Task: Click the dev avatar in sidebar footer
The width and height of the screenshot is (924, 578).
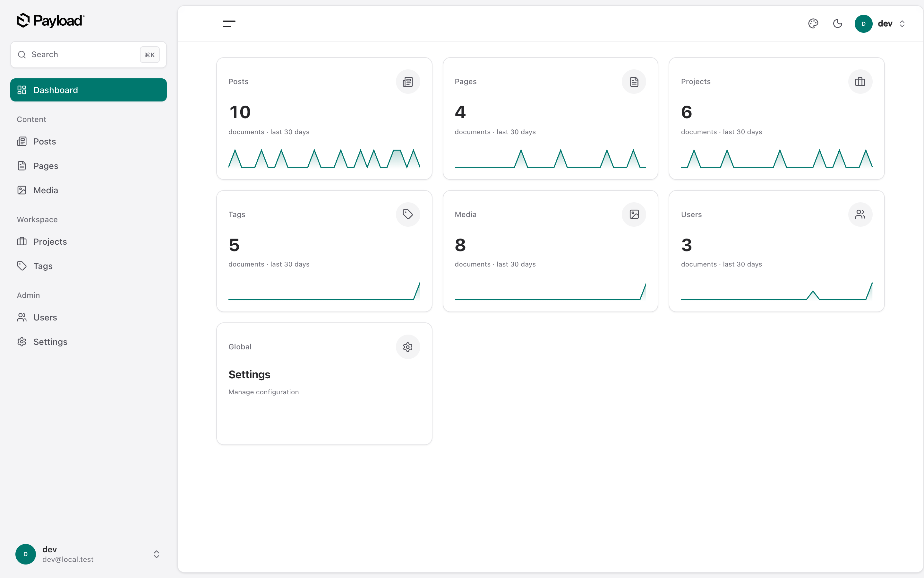Action: click(x=26, y=554)
